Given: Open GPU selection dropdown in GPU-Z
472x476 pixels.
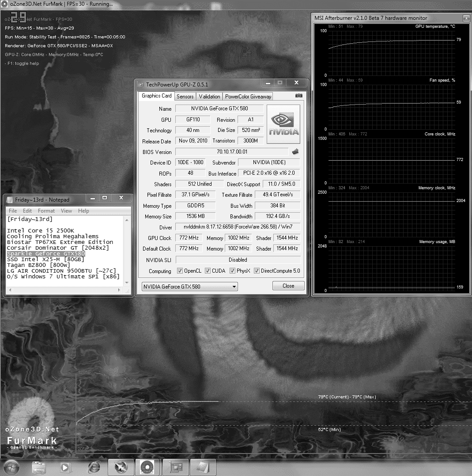Looking at the screenshot, I should point(190,287).
